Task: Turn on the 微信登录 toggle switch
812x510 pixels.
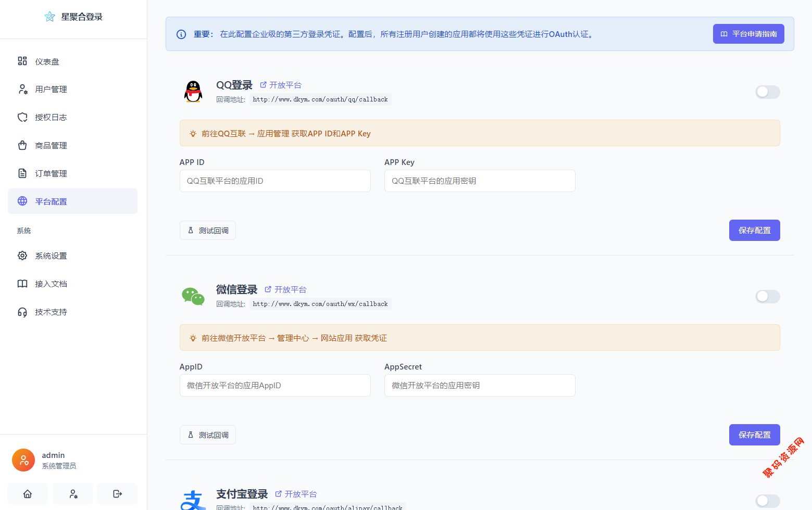Action: 767,297
